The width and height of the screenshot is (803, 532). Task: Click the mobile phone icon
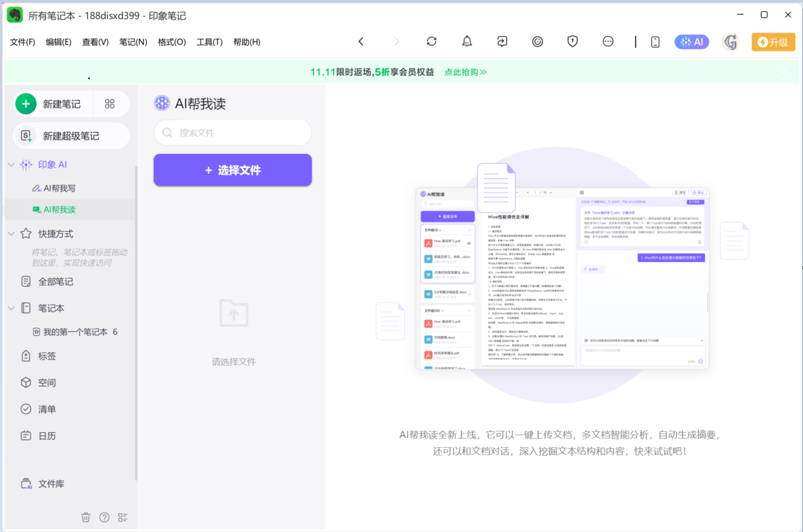pyautogui.click(x=655, y=42)
